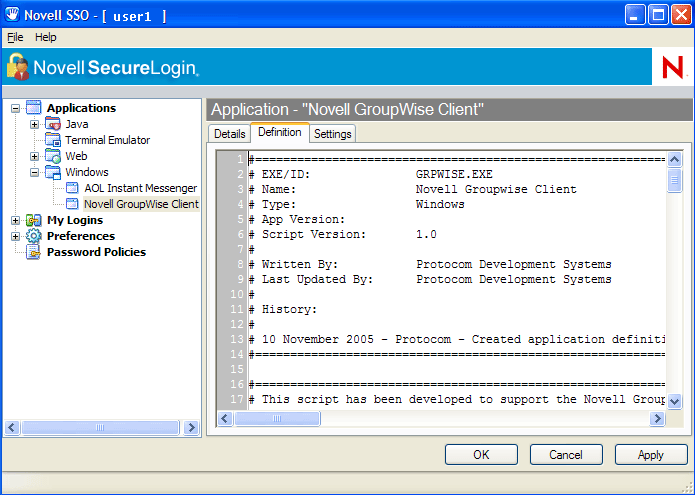Select the Java tree label
Image resolution: width=695 pixels, height=495 pixels.
[x=77, y=124]
